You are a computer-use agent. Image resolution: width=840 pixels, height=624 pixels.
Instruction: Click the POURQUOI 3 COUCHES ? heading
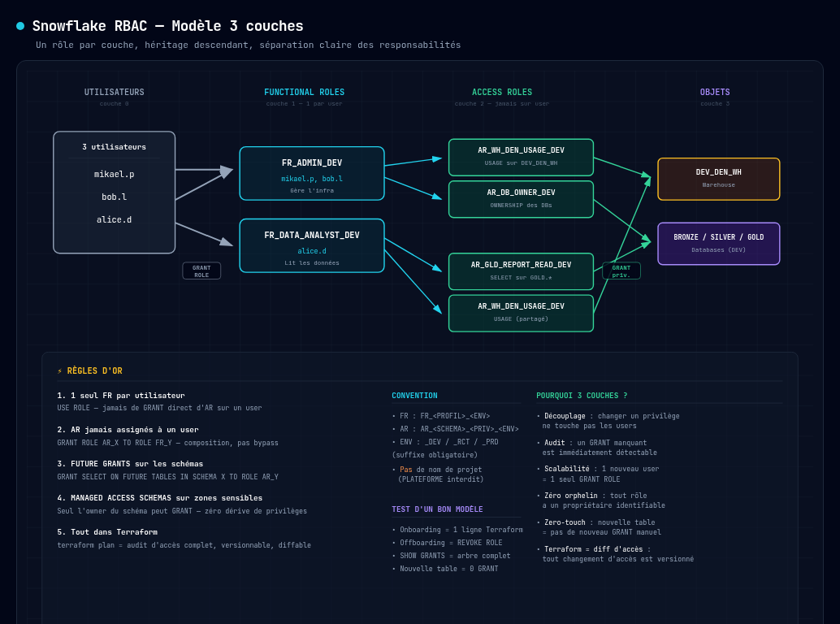pos(582,396)
